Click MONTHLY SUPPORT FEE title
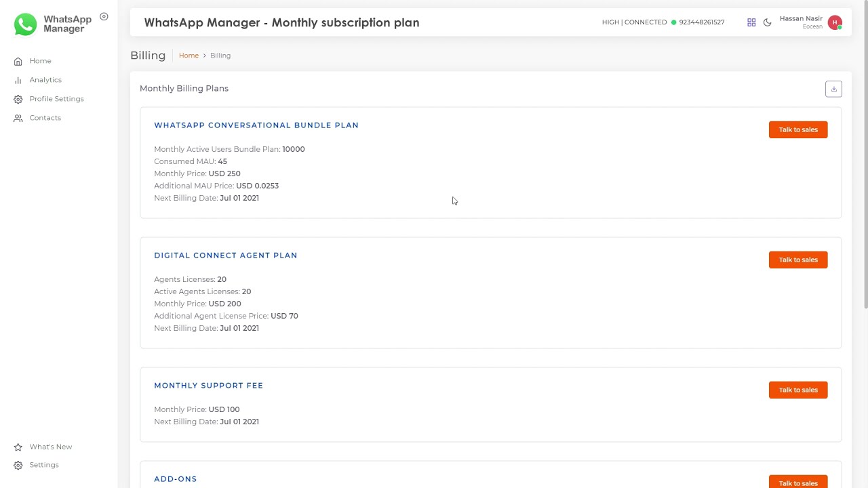Screen dimensions: 868x488 208,386
